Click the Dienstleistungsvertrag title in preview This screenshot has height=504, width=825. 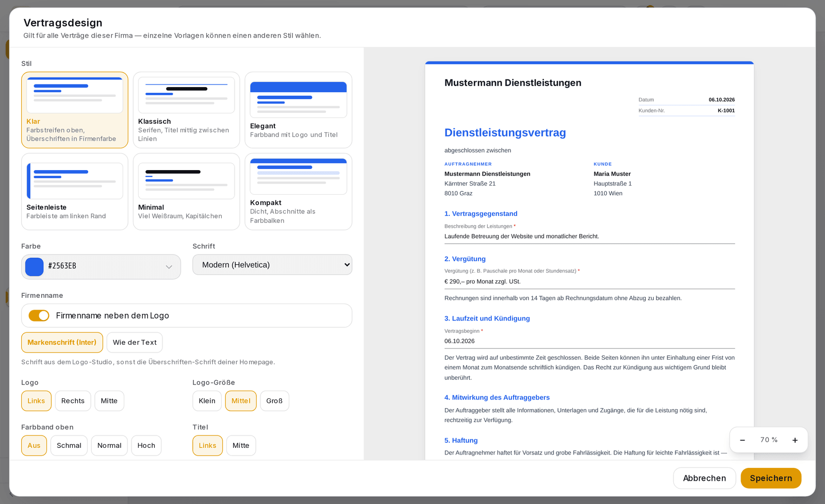click(505, 132)
